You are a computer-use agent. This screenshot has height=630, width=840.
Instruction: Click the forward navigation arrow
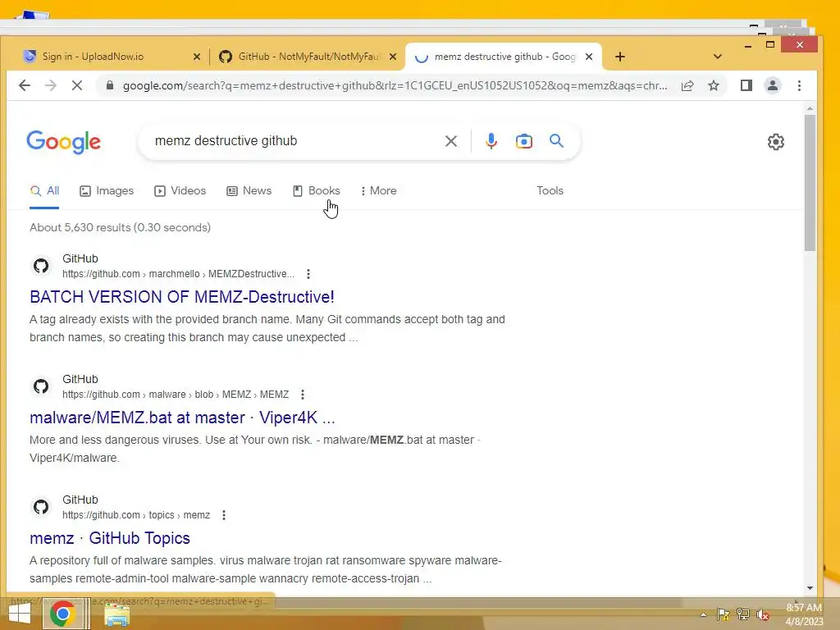click(50, 85)
